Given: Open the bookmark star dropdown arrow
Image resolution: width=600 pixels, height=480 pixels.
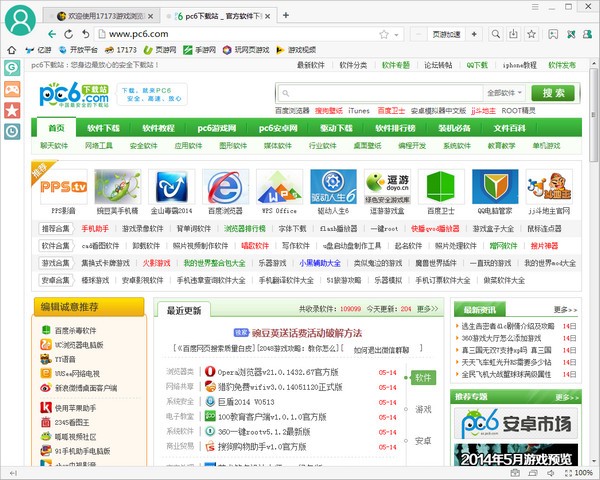Looking at the screenshot, I should [x=396, y=35].
